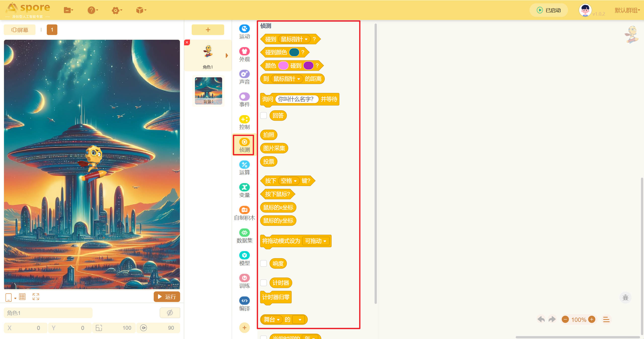Select the 控制 control block category

pos(244,122)
